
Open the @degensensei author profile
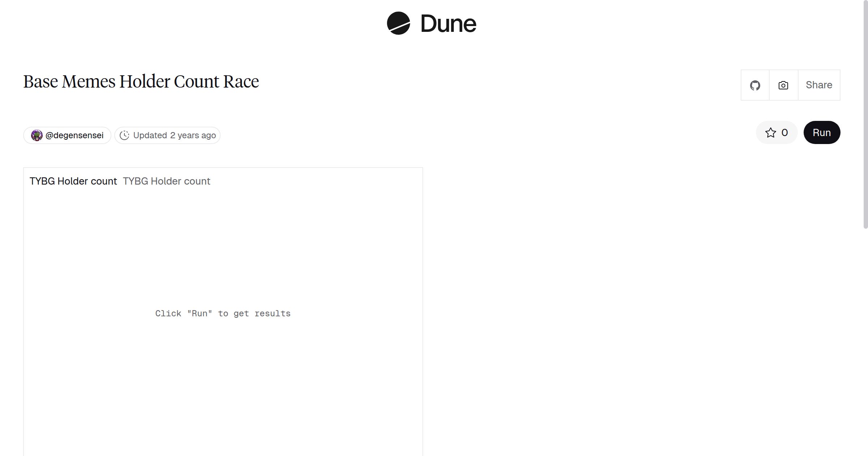click(67, 135)
